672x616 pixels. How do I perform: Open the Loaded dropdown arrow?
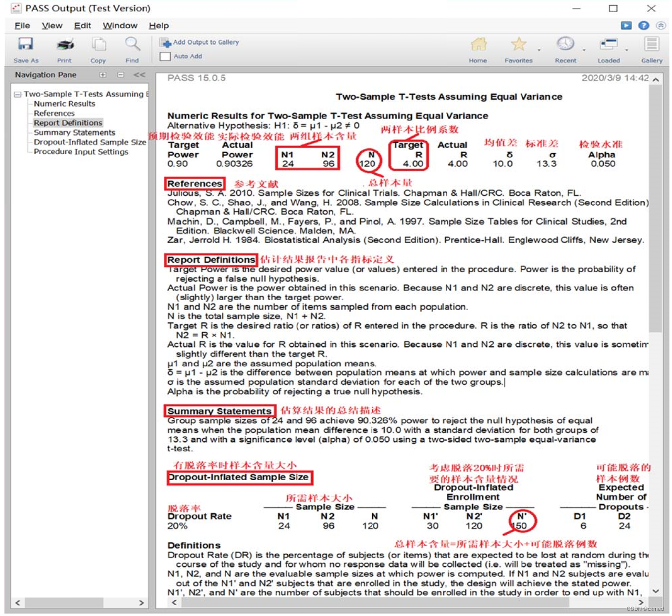(x=626, y=50)
